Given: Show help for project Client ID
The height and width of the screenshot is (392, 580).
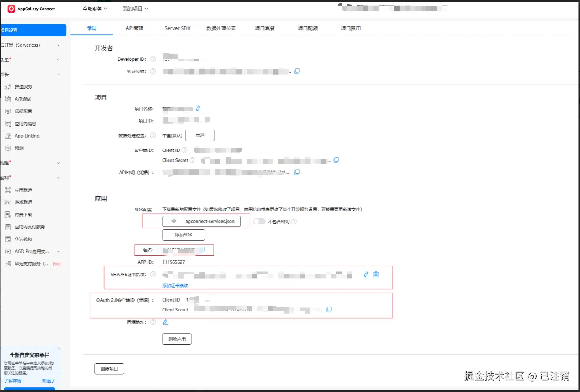Looking at the screenshot, I should 184,150.
